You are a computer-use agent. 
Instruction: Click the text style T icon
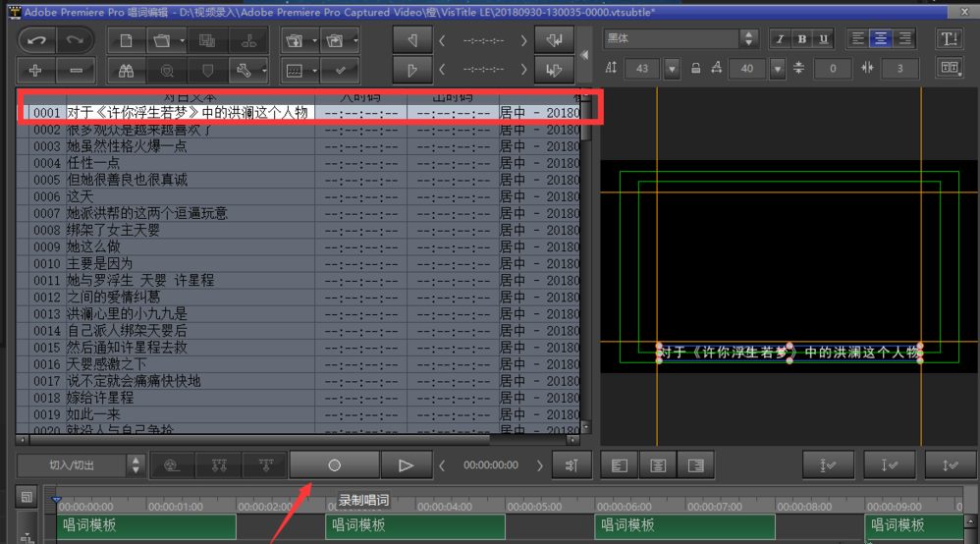[949, 39]
